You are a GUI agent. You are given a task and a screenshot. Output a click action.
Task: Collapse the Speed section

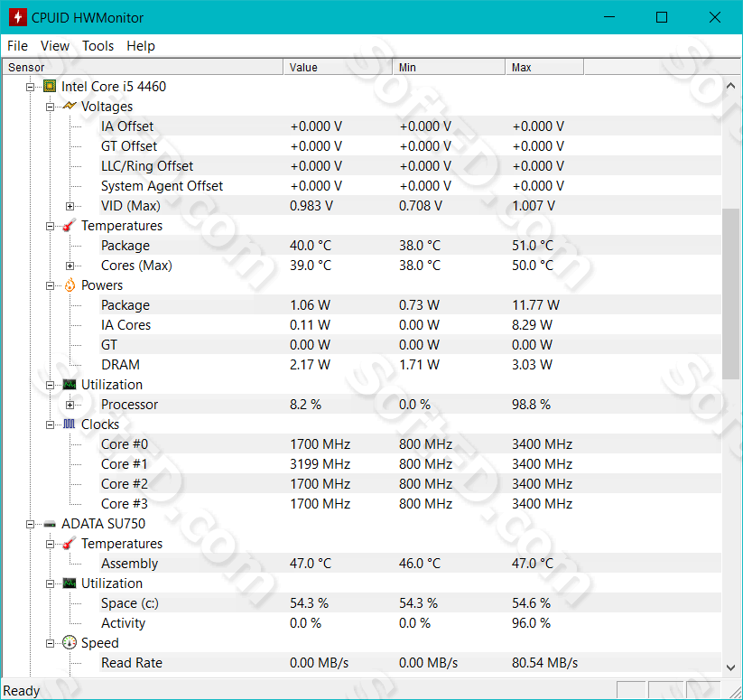(x=50, y=643)
